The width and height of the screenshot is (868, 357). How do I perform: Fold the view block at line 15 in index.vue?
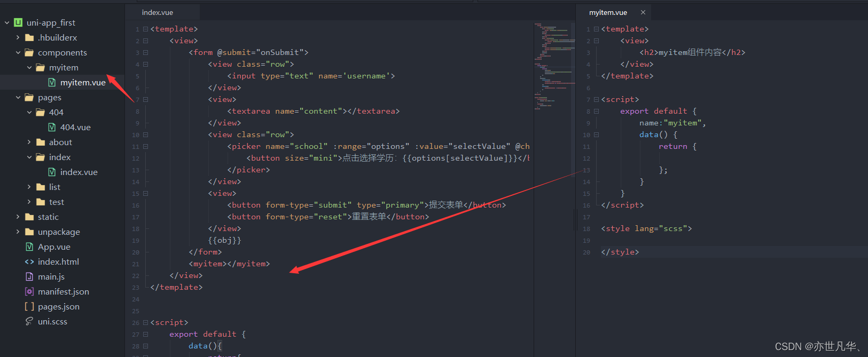click(x=145, y=194)
